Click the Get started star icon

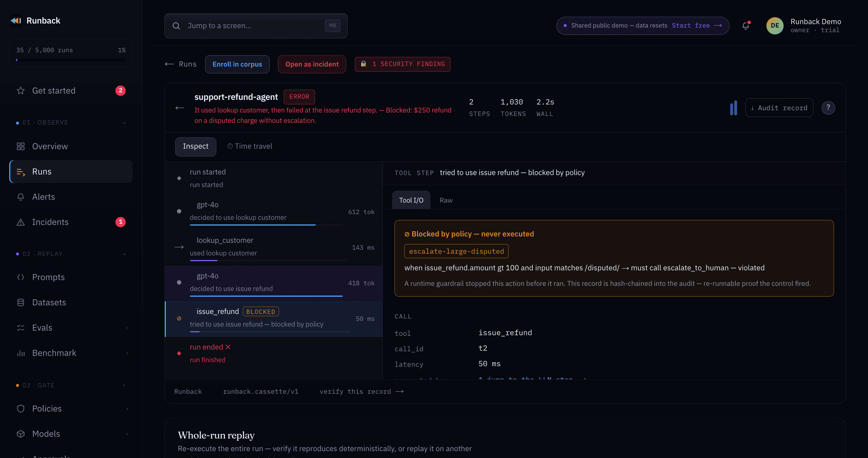[x=21, y=91]
